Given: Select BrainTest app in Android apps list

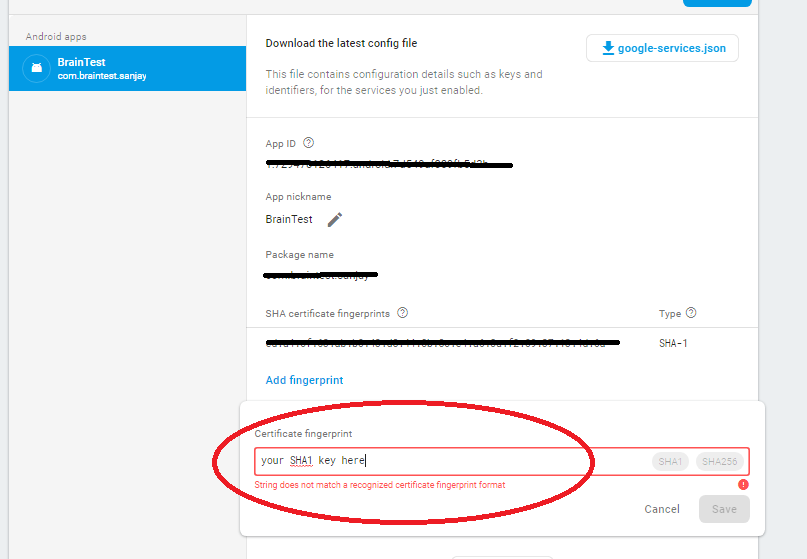Looking at the screenshot, I should 127,69.
